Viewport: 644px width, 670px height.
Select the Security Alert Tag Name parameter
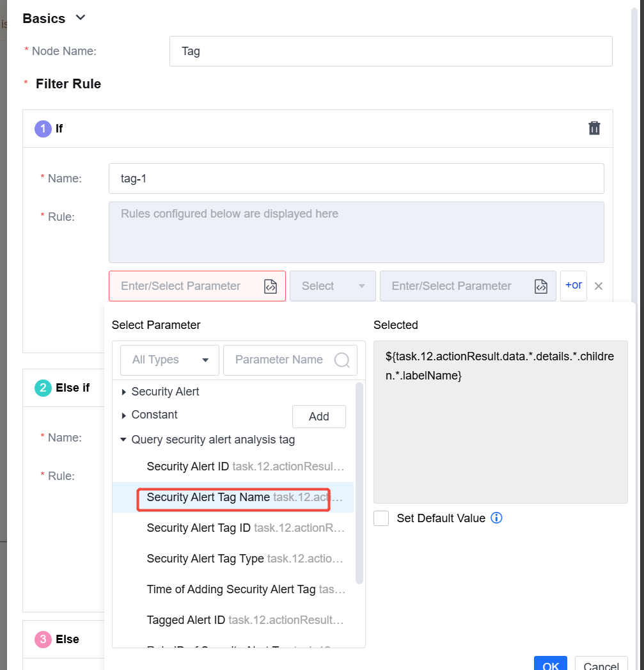tap(233, 497)
